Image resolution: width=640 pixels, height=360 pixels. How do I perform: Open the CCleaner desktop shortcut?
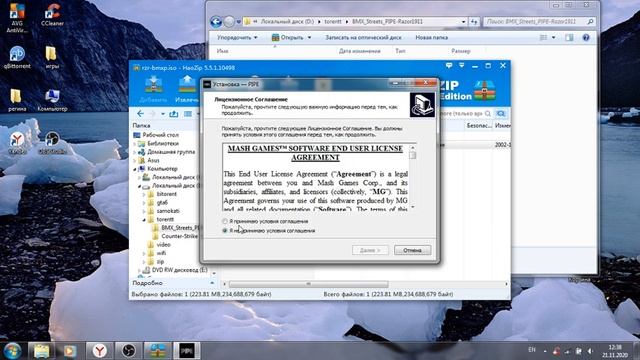point(52,15)
